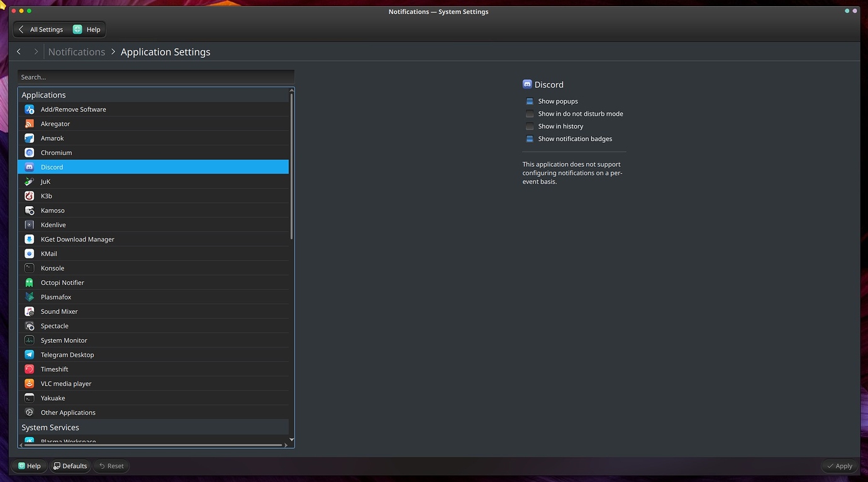The height and width of the screenshot is (482, 868).
Task: Click the K3b disc burner icon
Action: [29, 196]
